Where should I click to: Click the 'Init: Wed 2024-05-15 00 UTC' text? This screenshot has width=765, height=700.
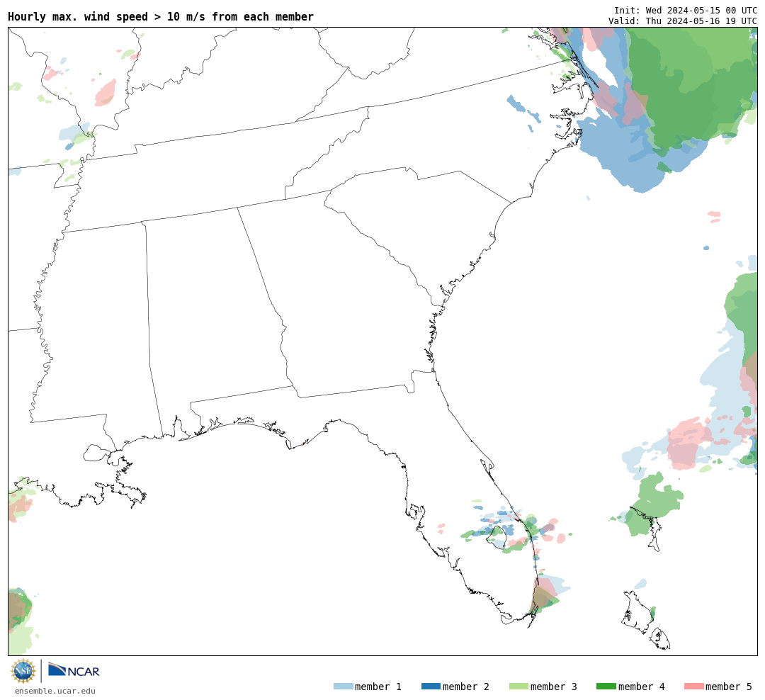[686, 10]
